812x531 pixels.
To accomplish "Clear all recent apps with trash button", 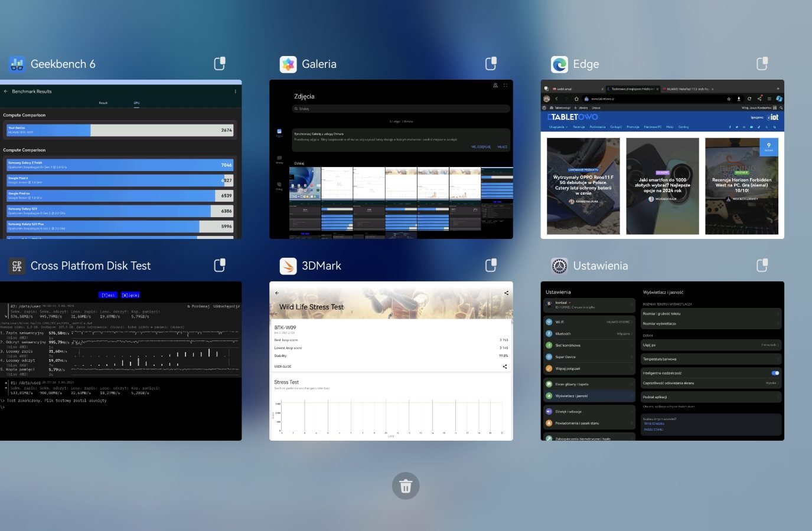I will coord(406,486).
